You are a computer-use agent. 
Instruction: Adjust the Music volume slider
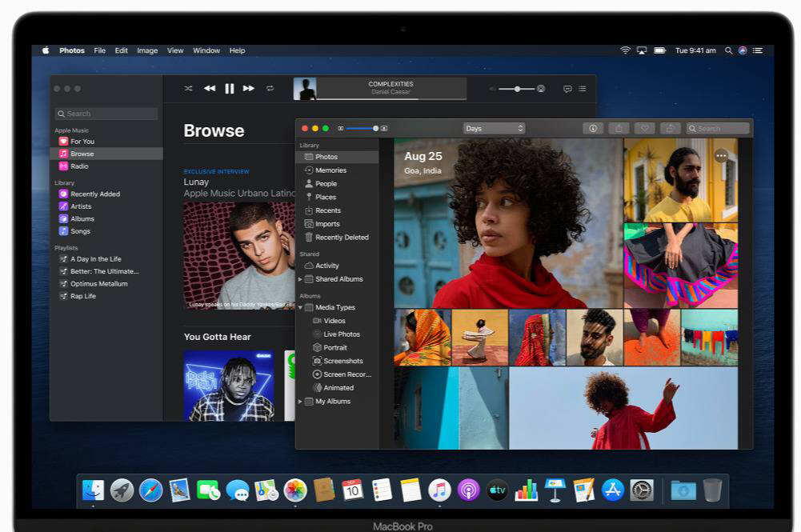pos(516,89)
